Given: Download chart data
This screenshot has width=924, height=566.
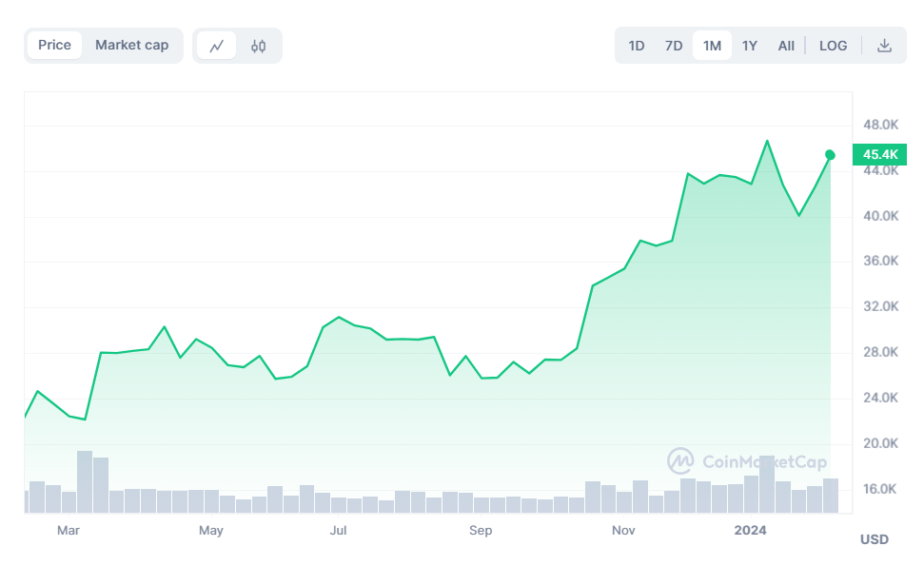Looking at the screenshot, I should (x=884, y=46).
